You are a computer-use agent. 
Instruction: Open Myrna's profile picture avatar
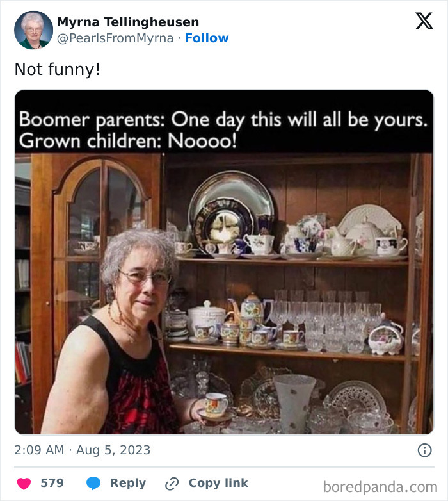tap(33, 30)
